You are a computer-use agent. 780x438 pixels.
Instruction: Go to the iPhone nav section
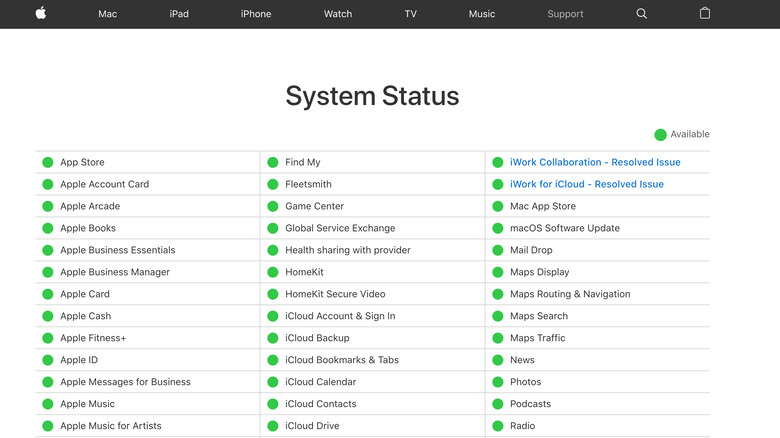click(x=256, y=14)
